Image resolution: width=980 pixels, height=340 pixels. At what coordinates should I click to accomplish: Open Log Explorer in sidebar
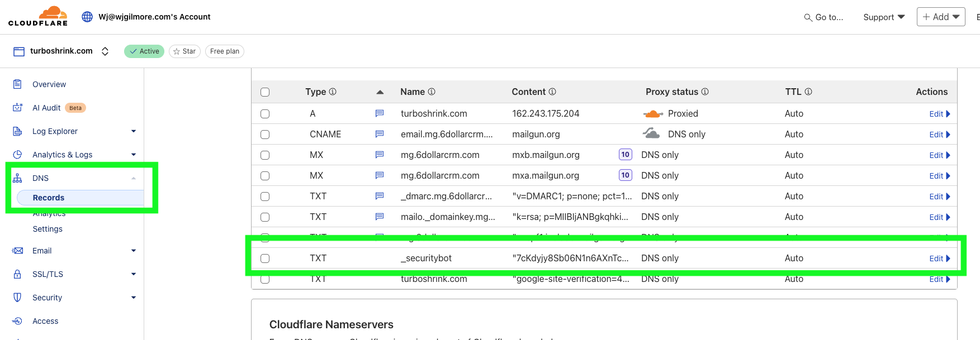click(x=55, y=131)
